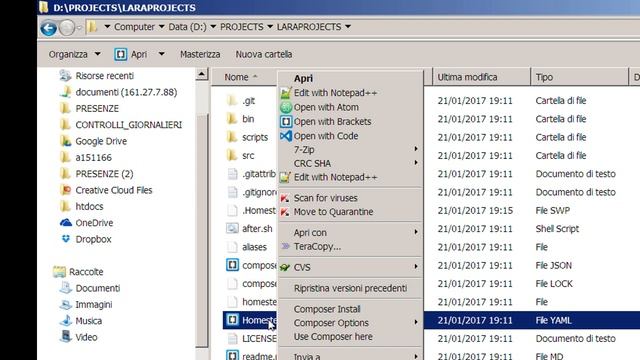Select the htdocs folder in sidebar

click(89, 207)
